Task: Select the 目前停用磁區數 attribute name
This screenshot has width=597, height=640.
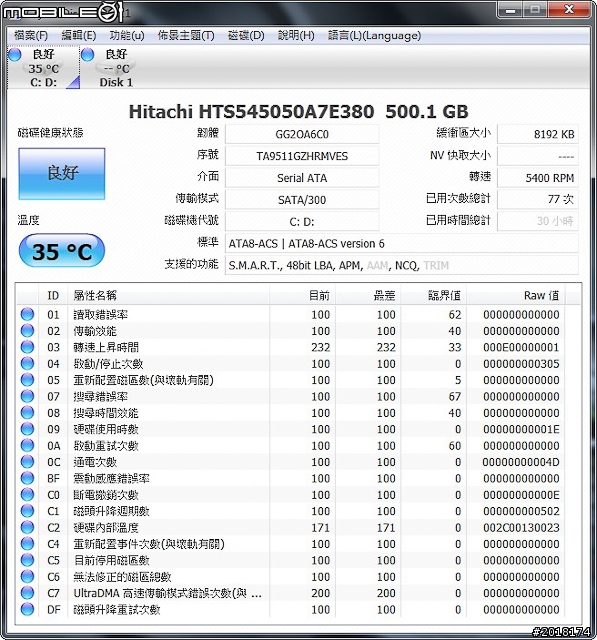Action: (x=111, y=560)
